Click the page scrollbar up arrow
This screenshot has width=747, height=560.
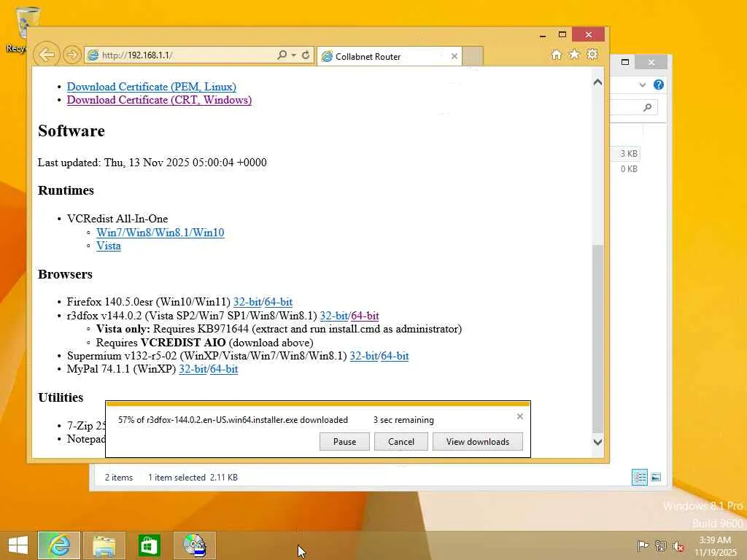[x=597, y=82]
